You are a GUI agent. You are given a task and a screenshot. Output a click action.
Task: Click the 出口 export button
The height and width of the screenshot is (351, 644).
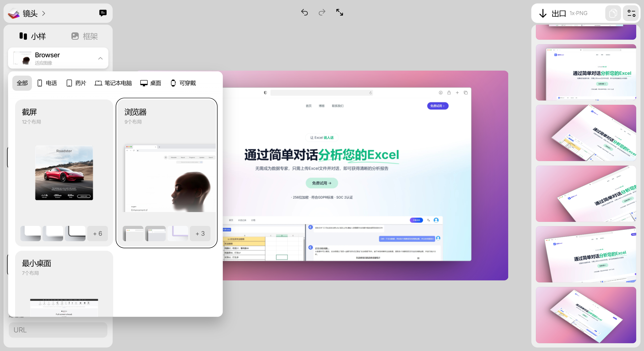click(x=559, y=13)
